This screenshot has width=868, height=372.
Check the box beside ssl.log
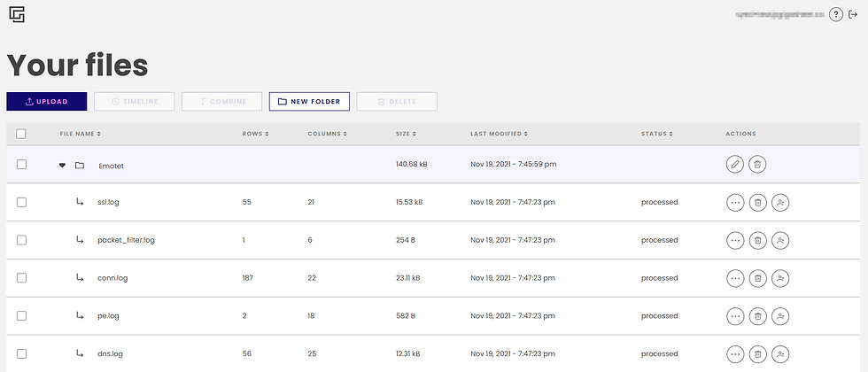[x=21, y=202]
